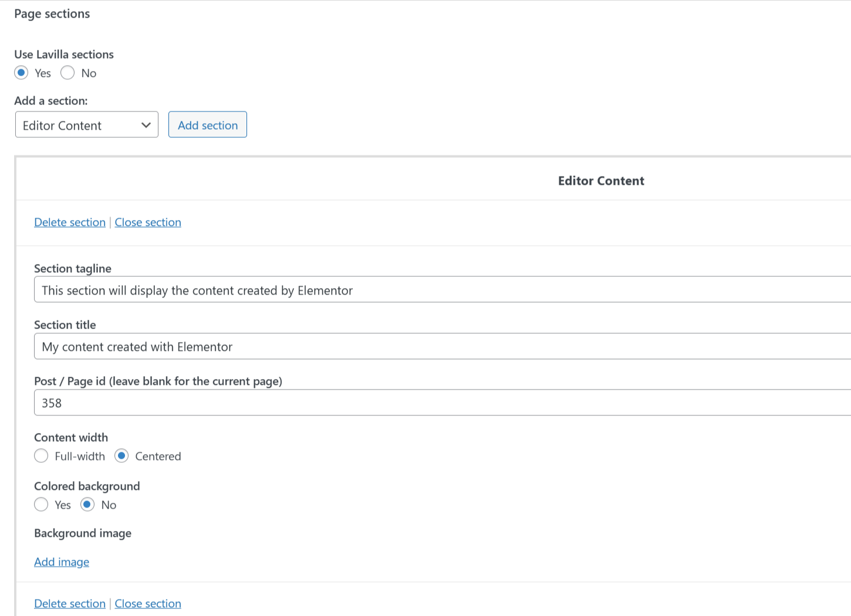Choose Centered content width
The height and width of the screenshot is (616, 851).
121,456
